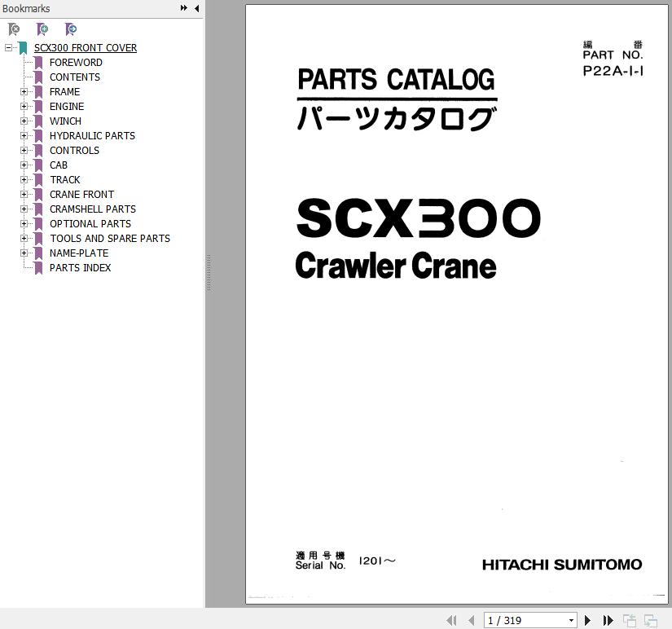The width and height of the screenshot is (672, 629).
Task: Click the bookmark icon beside CONTENTS
Action: point(38,77)
